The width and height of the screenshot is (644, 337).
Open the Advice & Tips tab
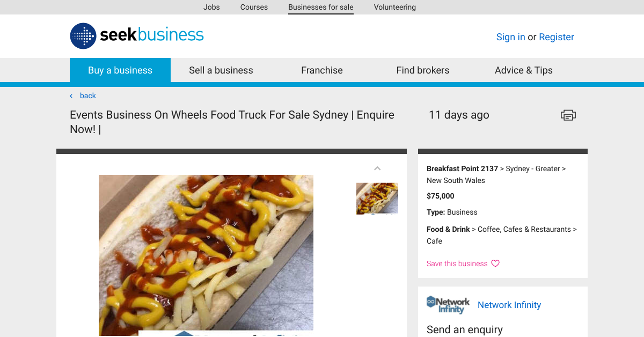pyautogui.click(x=523, y=70)
